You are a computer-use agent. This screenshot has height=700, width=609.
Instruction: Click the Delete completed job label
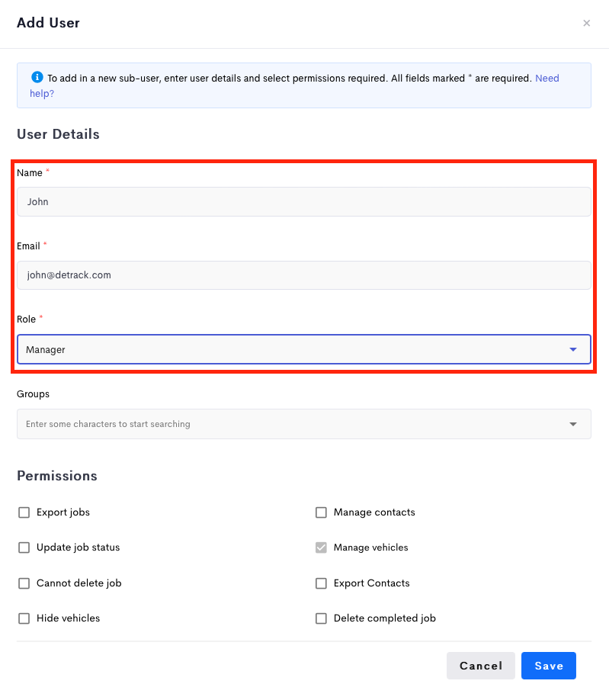tap(385, 618)
